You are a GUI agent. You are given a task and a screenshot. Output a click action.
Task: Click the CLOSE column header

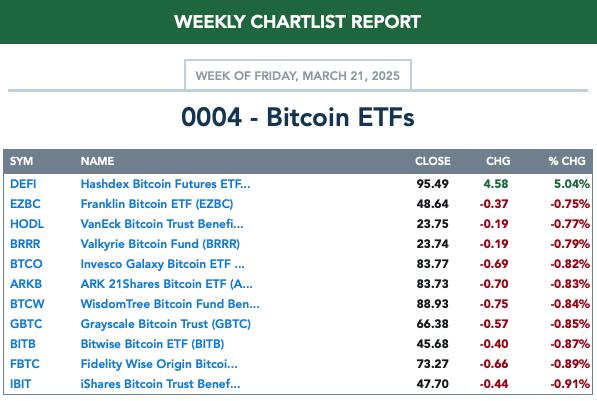point(433,161)
